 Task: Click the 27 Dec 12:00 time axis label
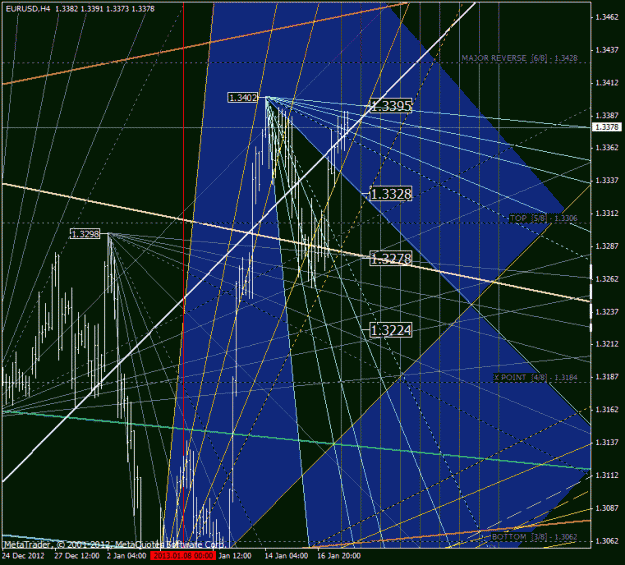77,555
